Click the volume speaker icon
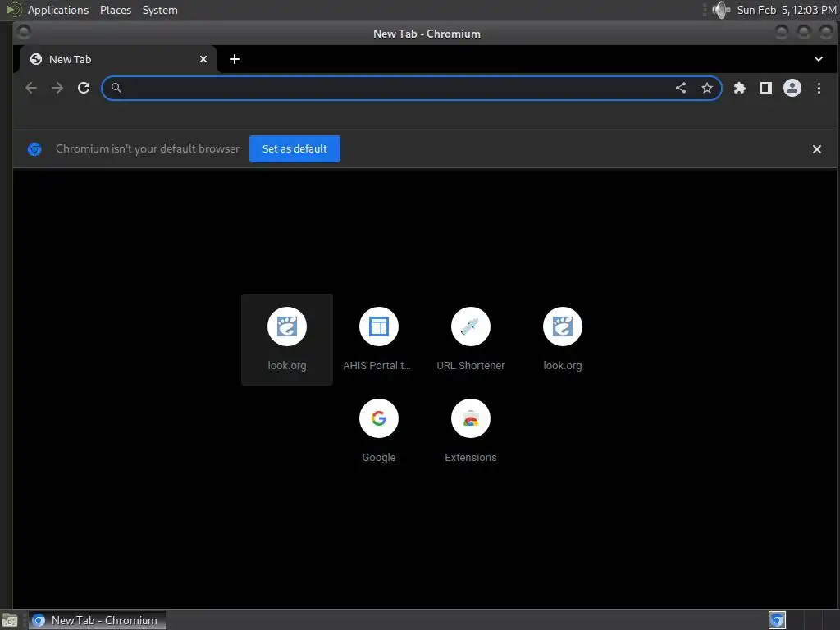Image resolution: width=840 pixels, height=630 pixels. click(721, 10)
